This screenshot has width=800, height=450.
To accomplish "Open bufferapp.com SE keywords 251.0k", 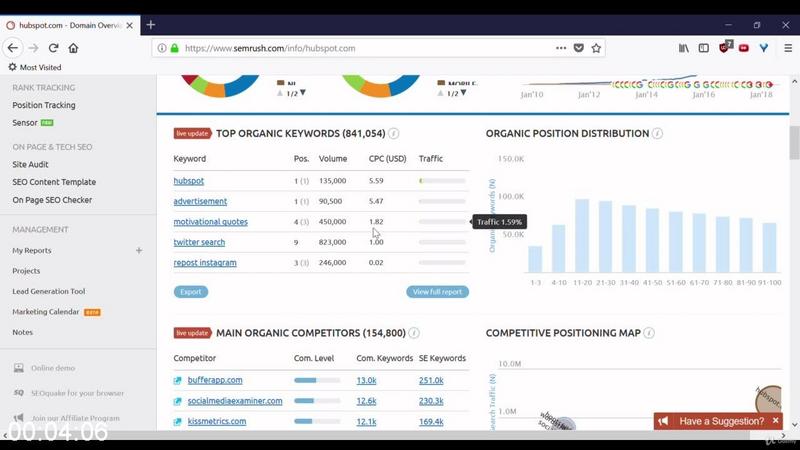I will pyautogui.click(x=431, y=381).
